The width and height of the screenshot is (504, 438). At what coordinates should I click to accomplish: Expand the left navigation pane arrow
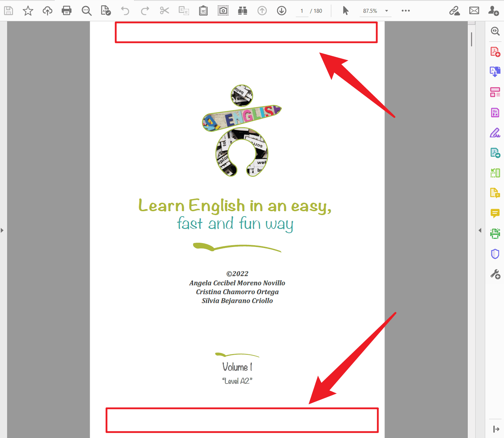click(x=2, y=230)
